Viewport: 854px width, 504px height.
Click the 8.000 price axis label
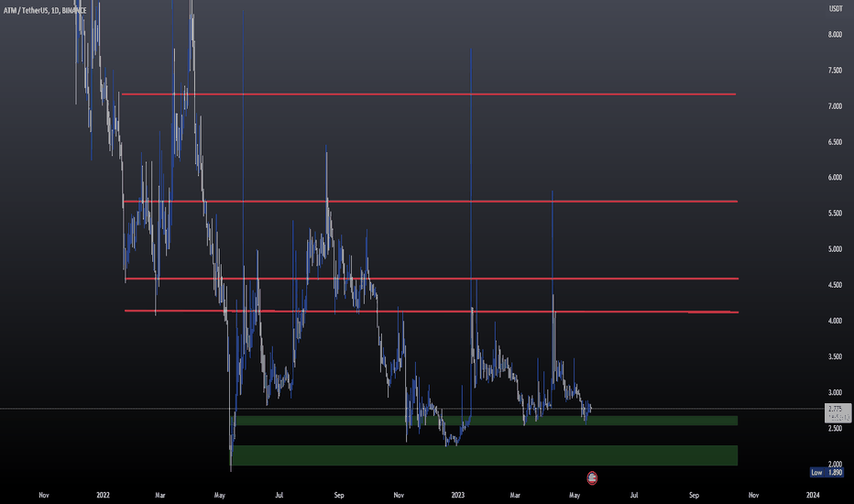pyautogui.click(x=835, y=34)
